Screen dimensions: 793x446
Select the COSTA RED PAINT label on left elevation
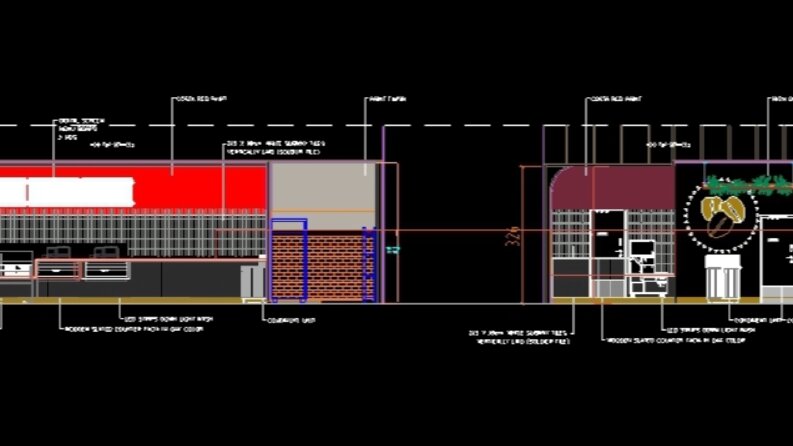[x=201, y=99]
